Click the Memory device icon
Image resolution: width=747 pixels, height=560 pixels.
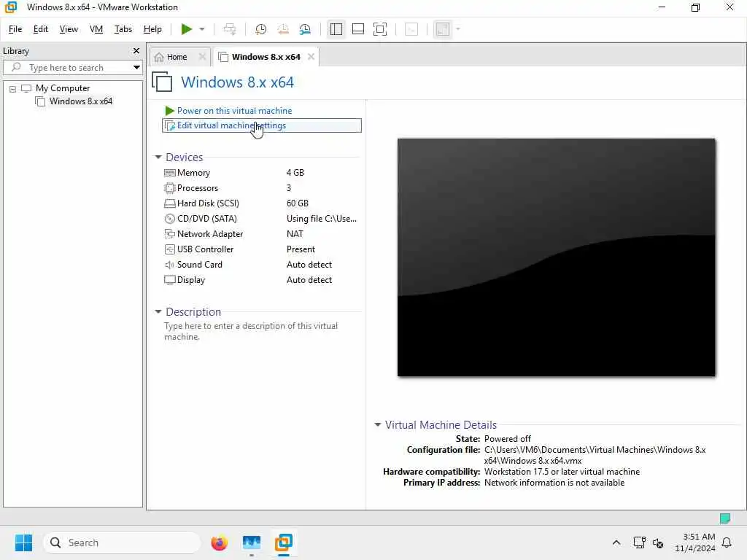(x=169, y=173)
